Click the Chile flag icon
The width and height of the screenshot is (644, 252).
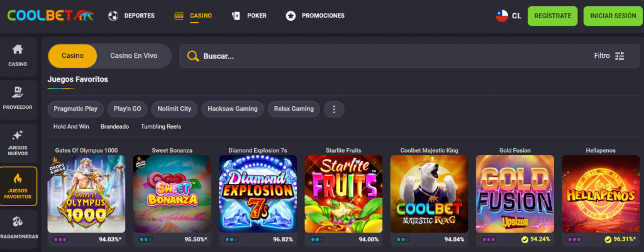point(502,16)
